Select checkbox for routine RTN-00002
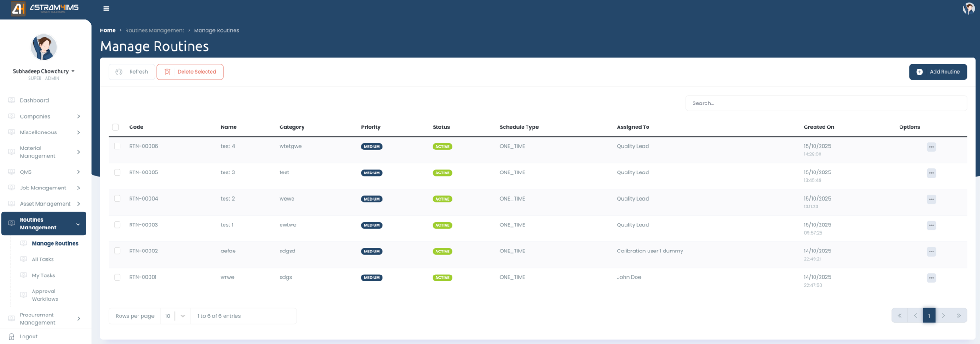Image resolution: width=980 pixels, height=344 pixels. pos(117,251)
